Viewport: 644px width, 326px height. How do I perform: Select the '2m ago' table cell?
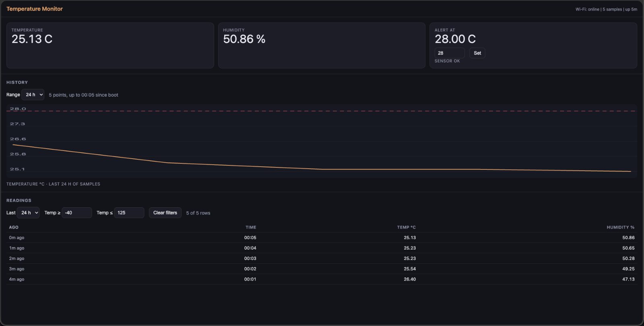(x=17, y=259)
